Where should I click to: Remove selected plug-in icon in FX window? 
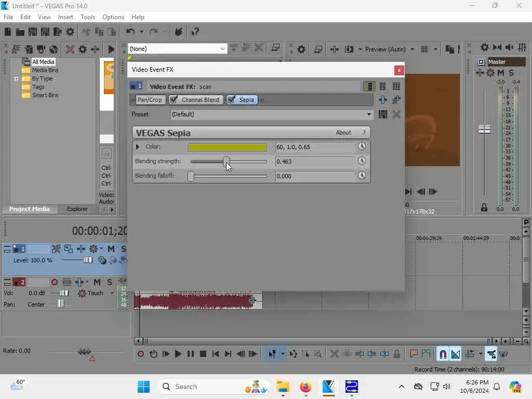point(396,100)
